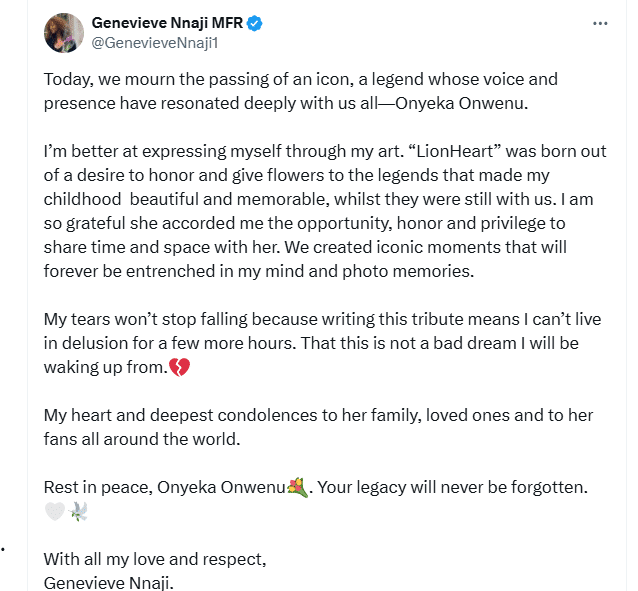Click the broken heart emoji
The height and width of the screenshot is (591, 638).
point(180,368)
